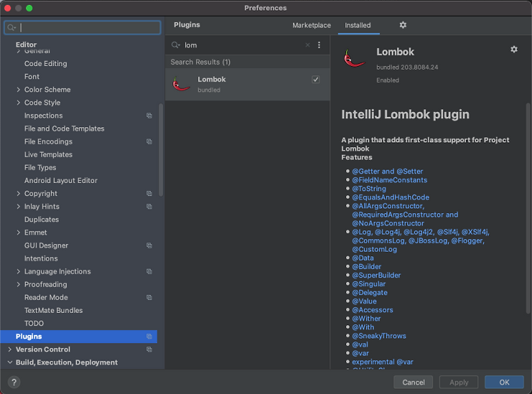Expand the Emmet tree node
Screen dimensions: 532x394
click(18, 232)
